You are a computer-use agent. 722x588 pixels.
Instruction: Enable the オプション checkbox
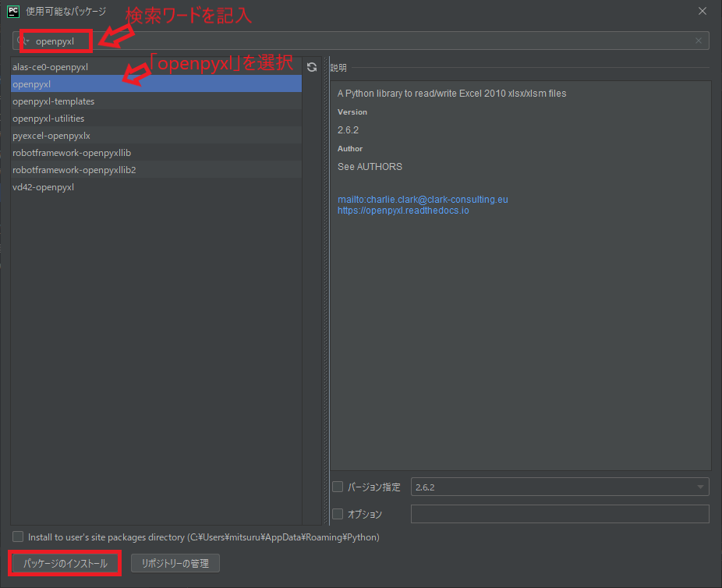tap(338, 514)
